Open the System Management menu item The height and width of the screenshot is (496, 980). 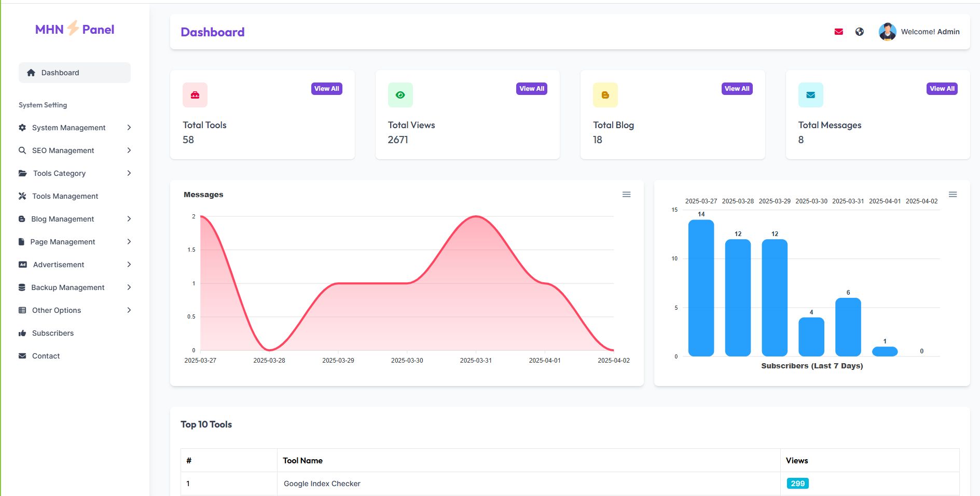(75, 128)
